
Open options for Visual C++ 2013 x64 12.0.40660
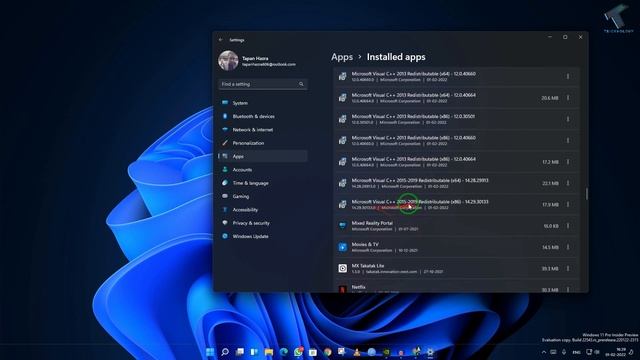(568, 76)
